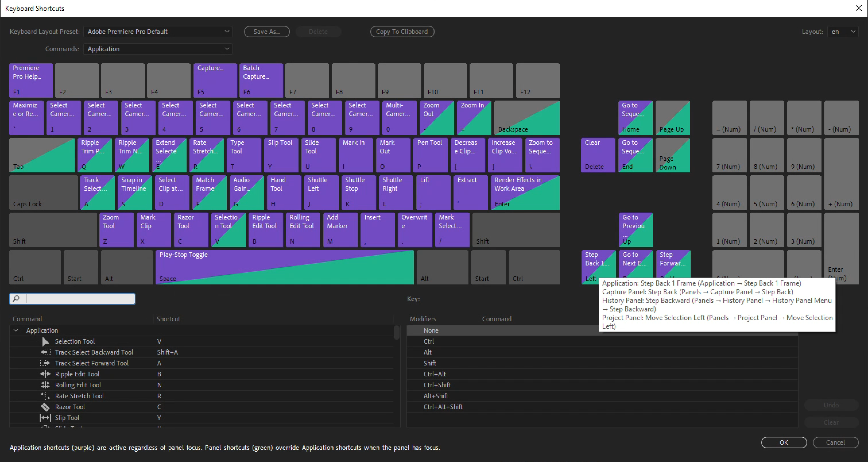Click the Rate Stretch Tool icon

pos(45,396)
